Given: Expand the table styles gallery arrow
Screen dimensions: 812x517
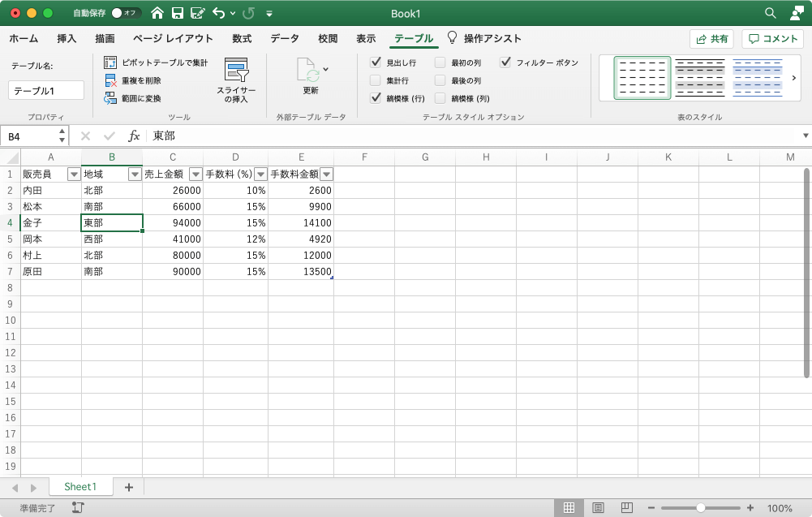Looking at the screenshot, I should 794,78.
